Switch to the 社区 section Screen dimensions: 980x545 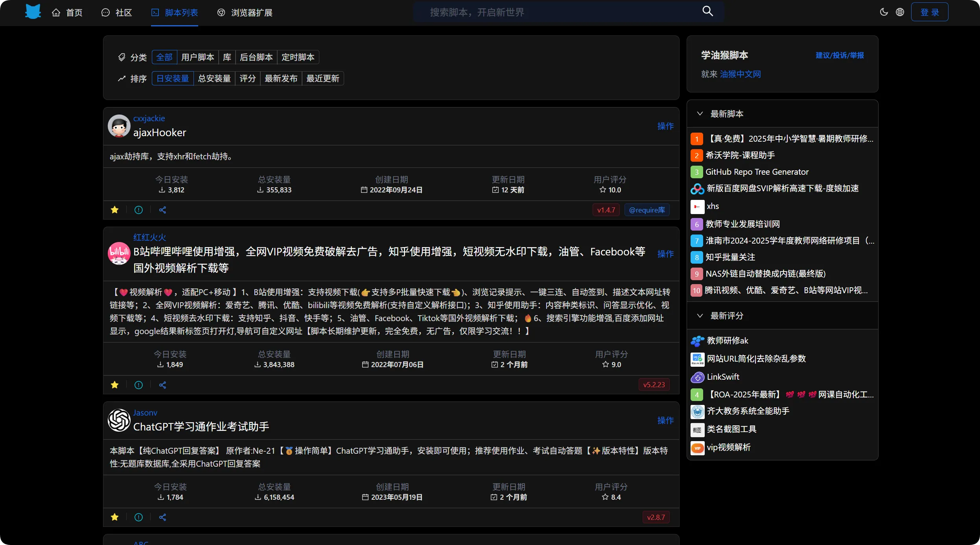pos(117,12)
